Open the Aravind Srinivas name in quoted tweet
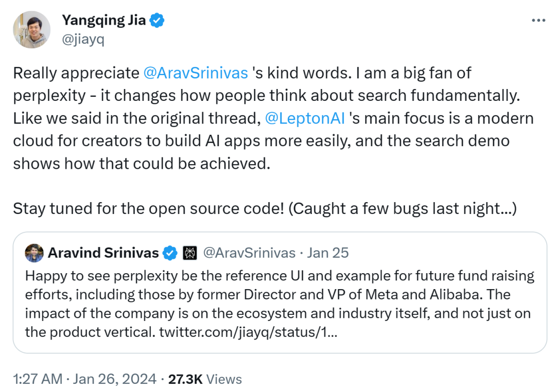 (x=103, y=253)
